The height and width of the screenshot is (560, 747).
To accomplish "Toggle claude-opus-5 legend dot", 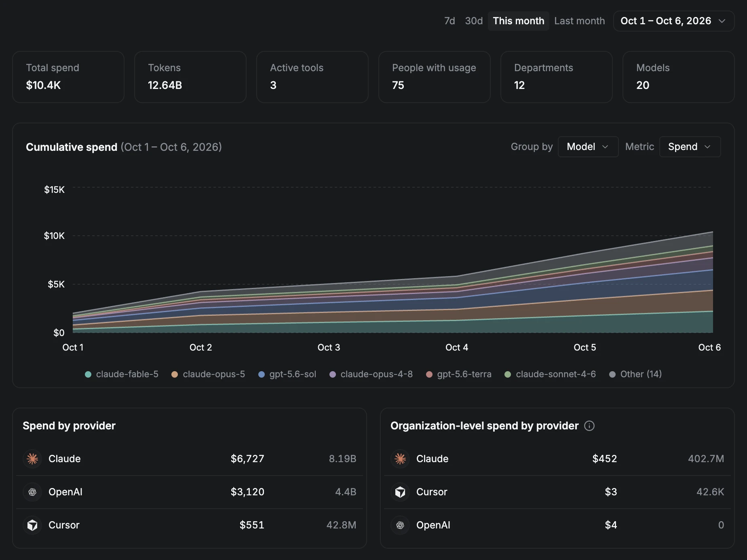I will pos(175,374).
